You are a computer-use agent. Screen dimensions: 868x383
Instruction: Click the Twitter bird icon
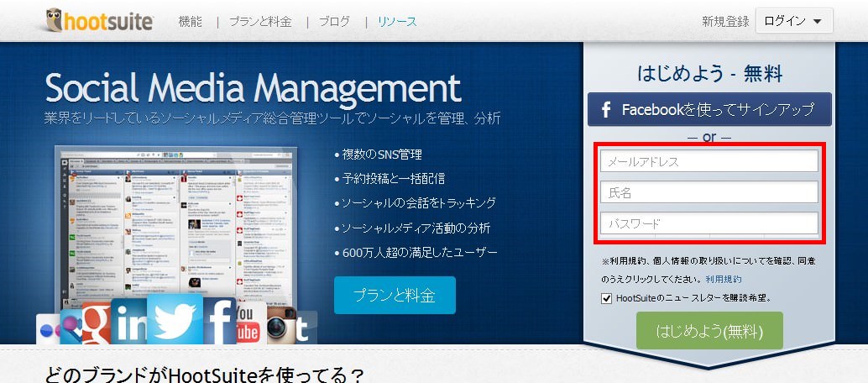[x=175, y=320]
